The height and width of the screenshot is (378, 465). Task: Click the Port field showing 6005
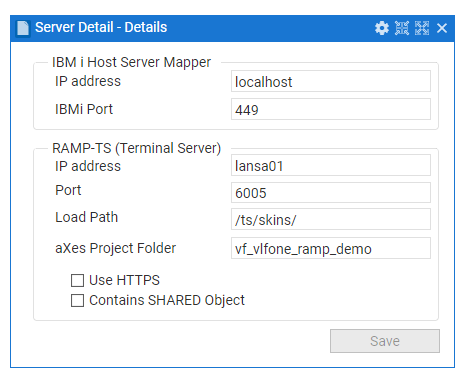pyautogui.click(x=331, y=192)
